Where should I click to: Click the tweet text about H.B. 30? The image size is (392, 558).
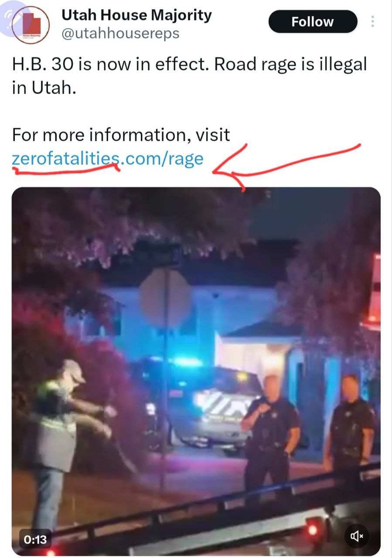(189, 76)
